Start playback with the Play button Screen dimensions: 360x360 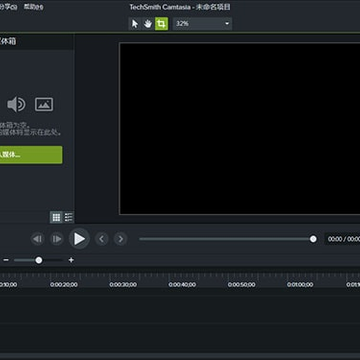79,239
